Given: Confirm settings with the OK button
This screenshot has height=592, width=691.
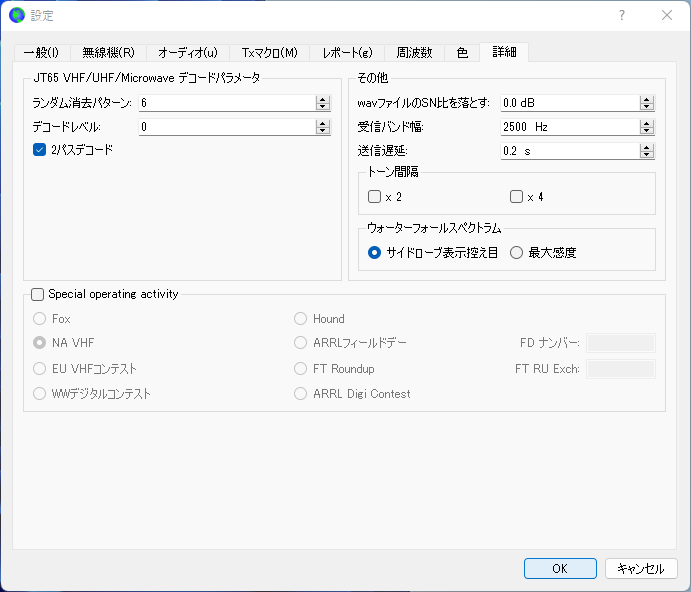Looking at the screenshot, I should [x=560, y=569].
